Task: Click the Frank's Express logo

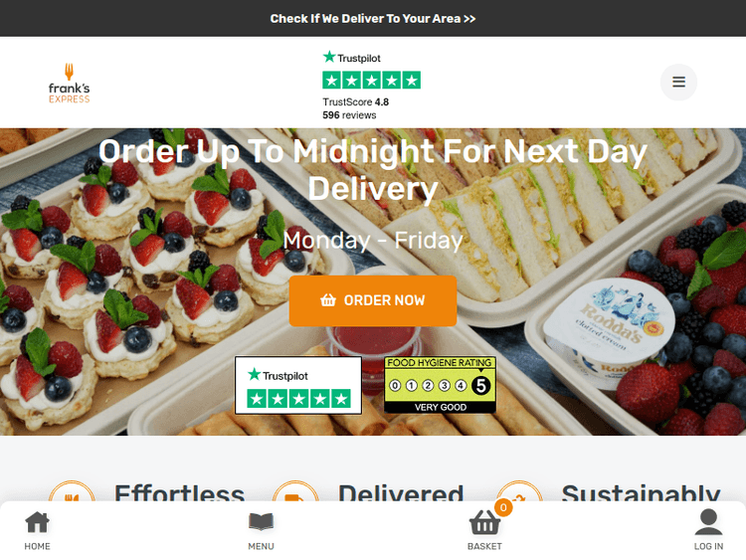Action: (x=69, y=83)
